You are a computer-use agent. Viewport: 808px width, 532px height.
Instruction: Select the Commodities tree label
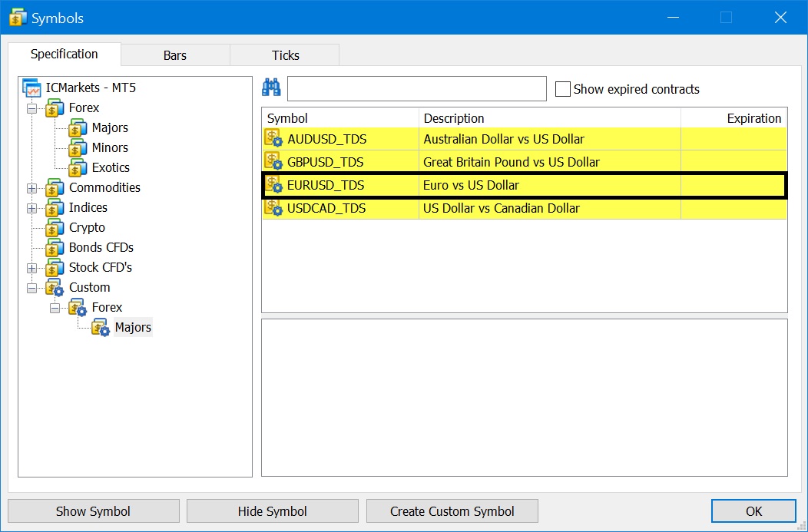(104, 188)
